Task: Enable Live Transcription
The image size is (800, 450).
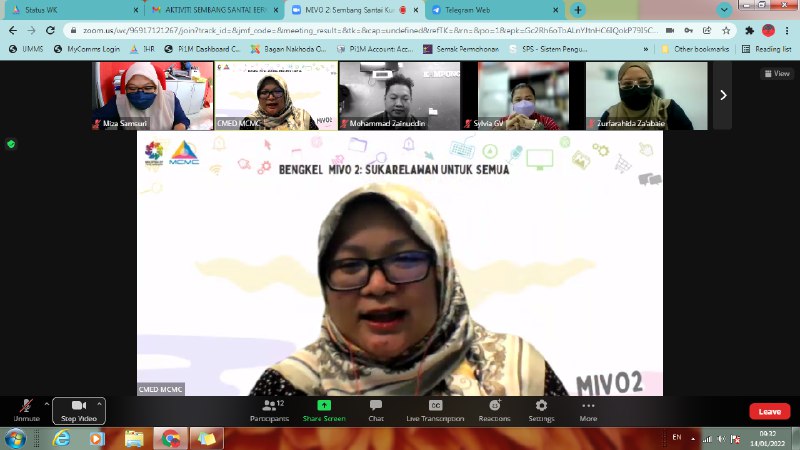Action: pos(435,411)
